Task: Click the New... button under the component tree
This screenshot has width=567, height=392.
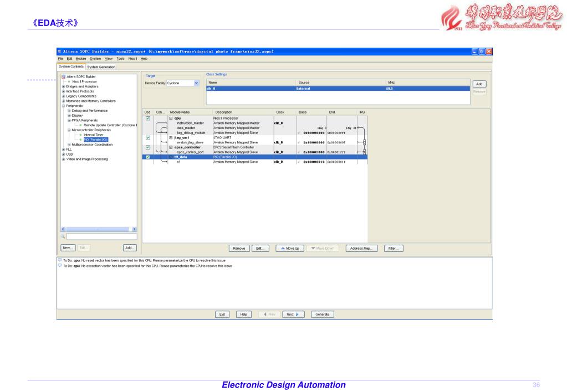Action: click(x=68, y=248)
